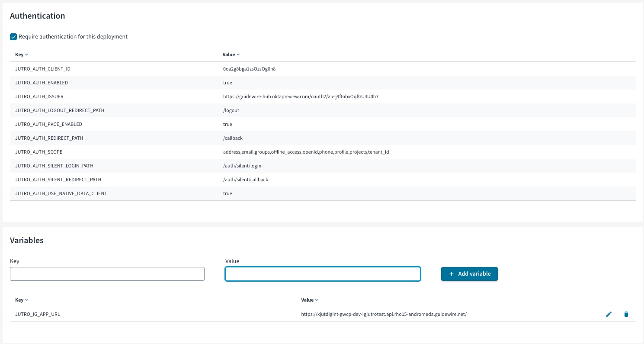Select the /auth/silent/callback value cell
Image resolution: width=644 pixels, height=344 pixels.
[246, 180]
